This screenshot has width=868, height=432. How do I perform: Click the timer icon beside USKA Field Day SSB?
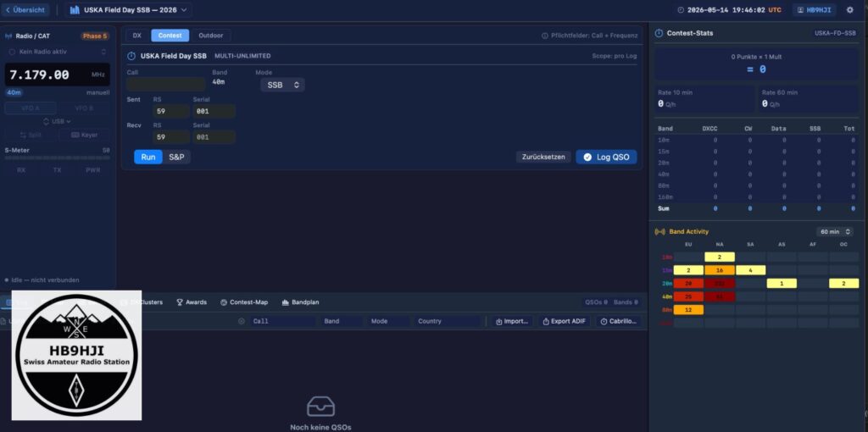tap(131, 56)
